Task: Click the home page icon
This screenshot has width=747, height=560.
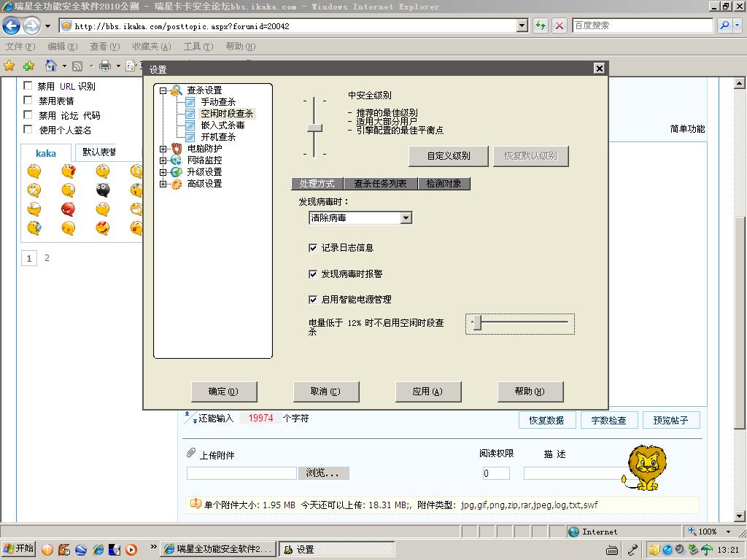Action: [50, 65]
